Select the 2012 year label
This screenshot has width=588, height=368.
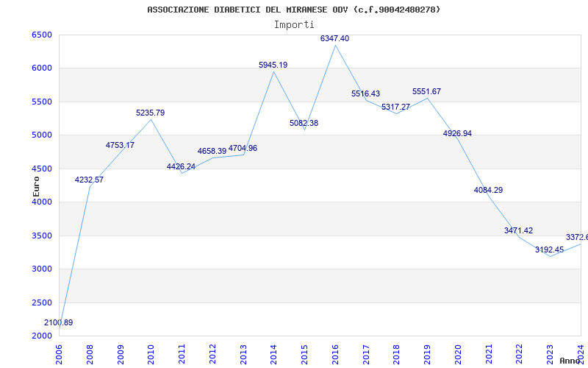[212, 355]
